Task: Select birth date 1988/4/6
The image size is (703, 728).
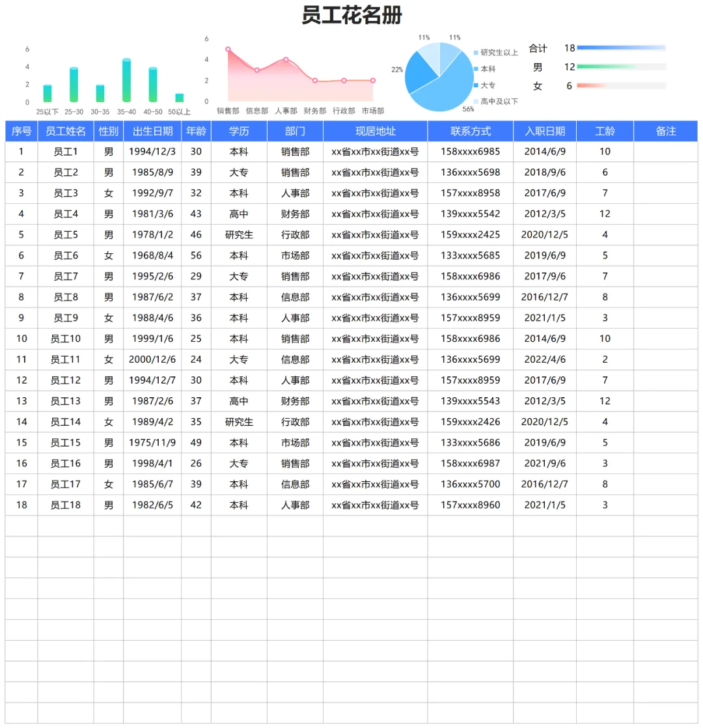Action: pyautogui.click(x=152, y=318)
